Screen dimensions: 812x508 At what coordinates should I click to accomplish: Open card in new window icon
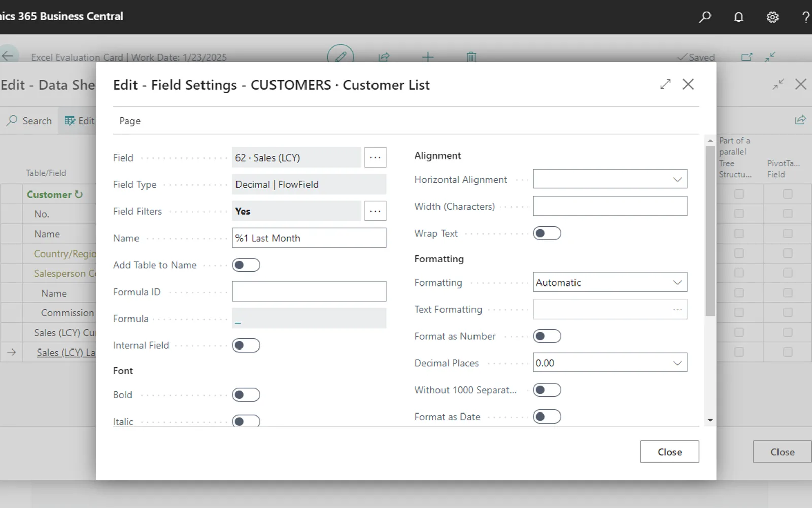coord(747,57)
